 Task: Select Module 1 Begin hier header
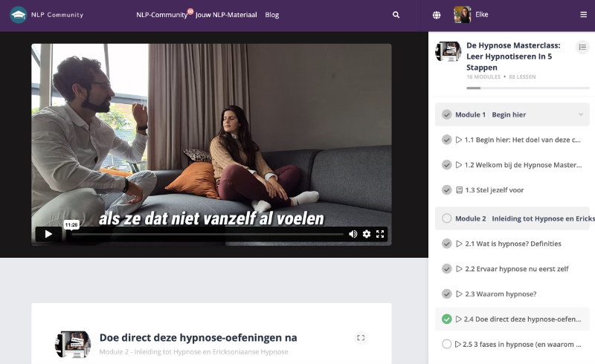point(512,114)
